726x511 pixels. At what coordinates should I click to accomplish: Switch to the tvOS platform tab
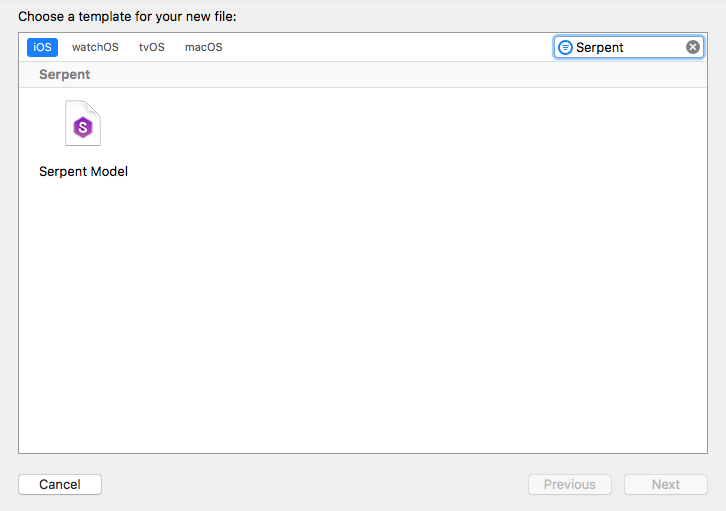(152, 47)
